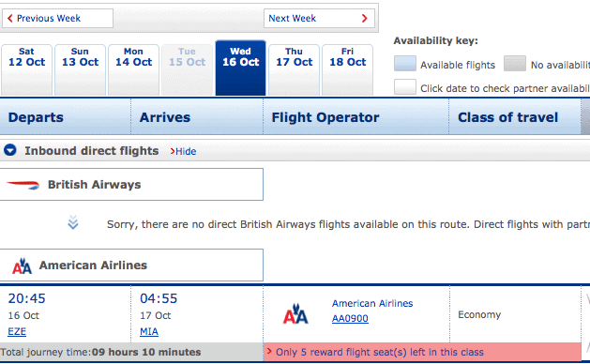The width and height of the screenshot is (590, 364).
Task: Select the Mon 14 Oct date tab
Action: point(133,69)
